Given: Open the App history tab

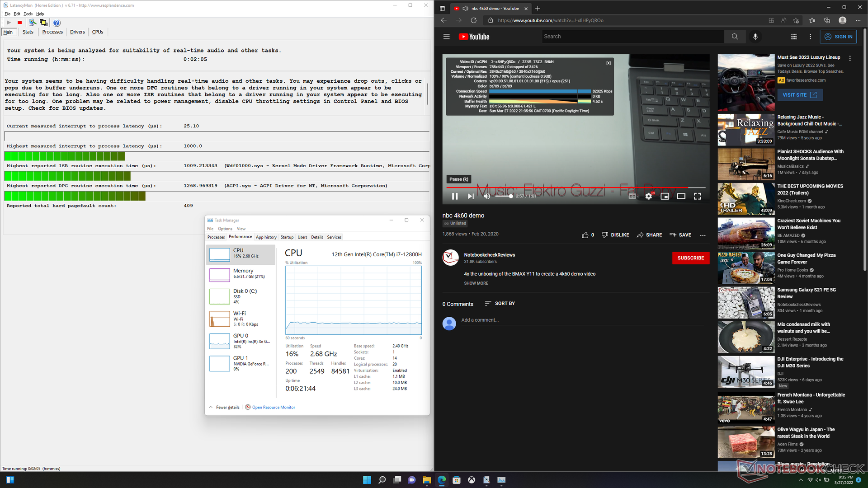Looking at the screenshot, I should click(x=266, y=237).
